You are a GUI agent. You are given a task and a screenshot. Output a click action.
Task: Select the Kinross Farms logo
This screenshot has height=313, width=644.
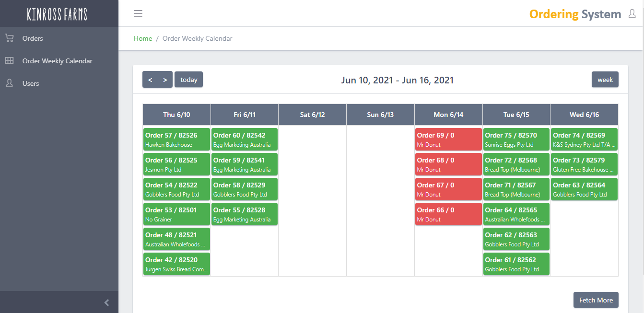coord(57,14)
